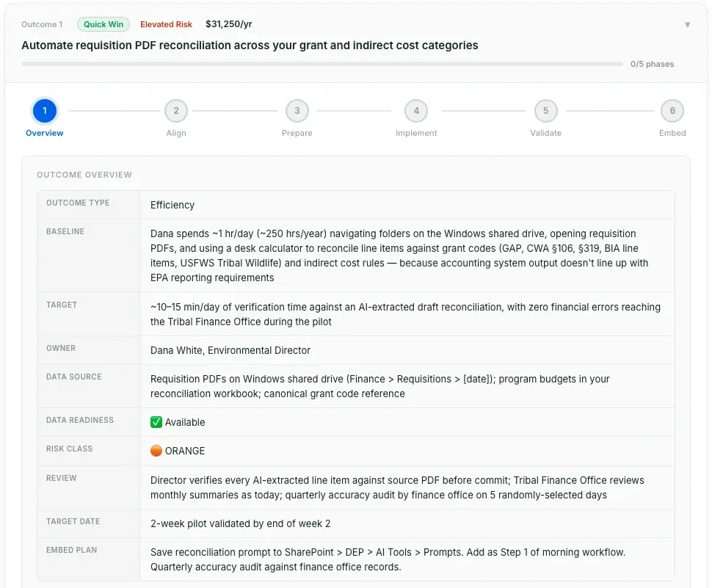The width and height of the screenshot is (712, 588).
Task: Select the Implement phase circle numbered 4
Action: click(416, 110)
